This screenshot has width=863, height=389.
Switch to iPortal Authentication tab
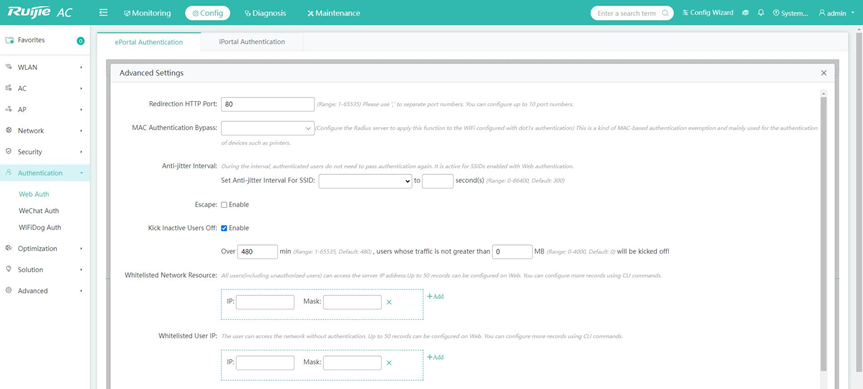pyautogui.click(x=252, y=41)
